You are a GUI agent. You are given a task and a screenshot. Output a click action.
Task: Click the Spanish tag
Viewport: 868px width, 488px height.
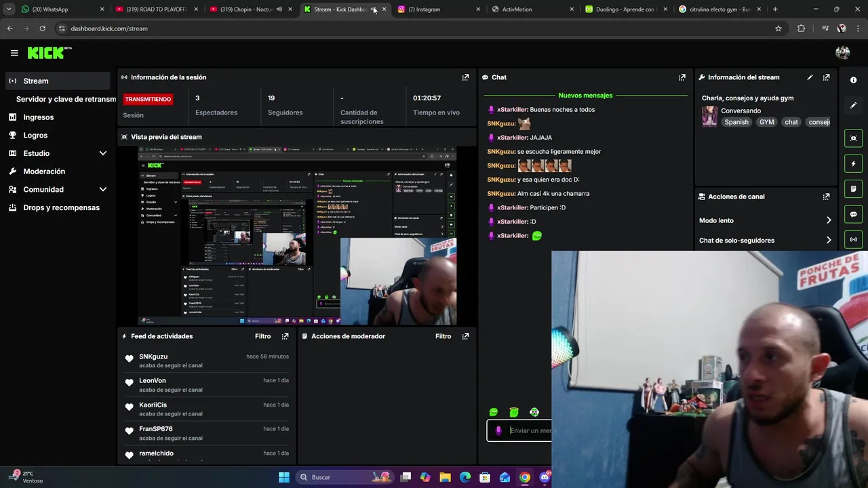point(736,122)
